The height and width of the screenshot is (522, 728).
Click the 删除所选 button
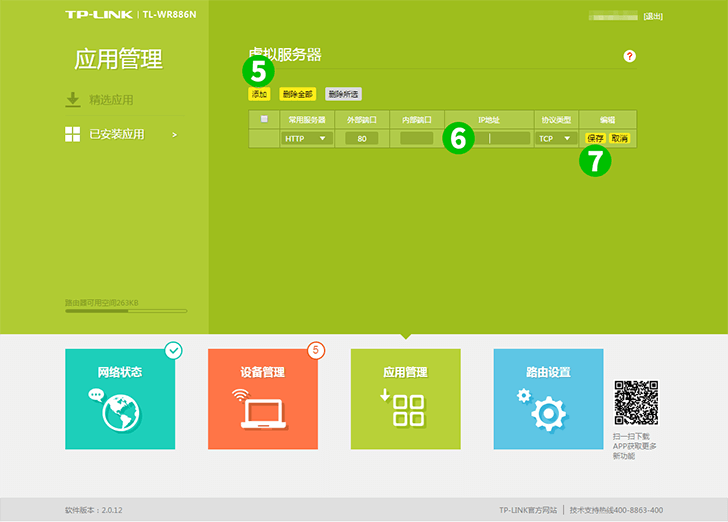point(344,94)
